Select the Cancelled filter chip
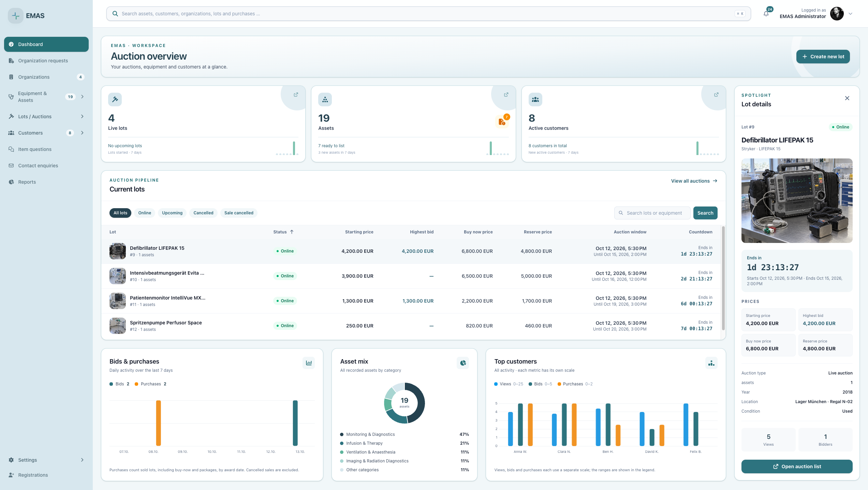This screenshot has width=868, height=490. [x=203, y=213]
